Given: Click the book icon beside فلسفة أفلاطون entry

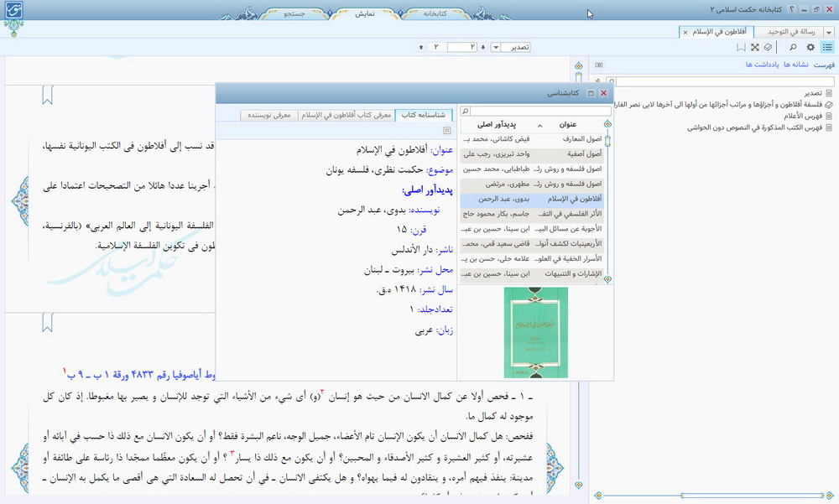Looking at the screenshot, I should 829,104.
